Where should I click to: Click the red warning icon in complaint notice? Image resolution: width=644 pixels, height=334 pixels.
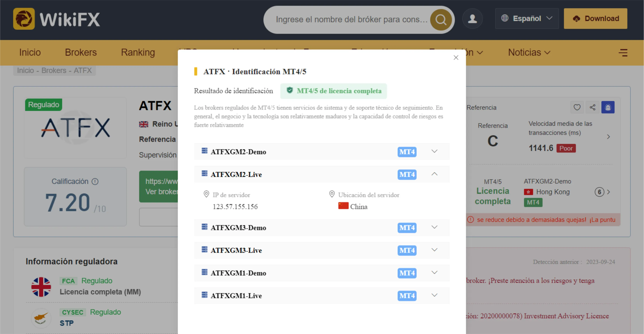pos(470,220)
